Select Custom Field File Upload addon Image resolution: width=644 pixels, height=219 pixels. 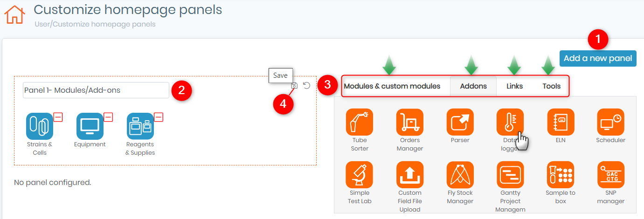click(409, 175)
